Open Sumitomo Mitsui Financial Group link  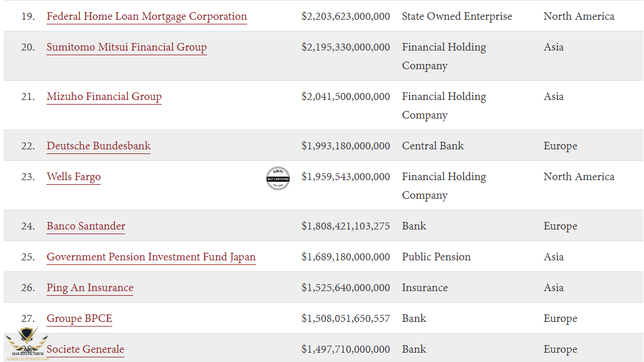point(126,47)
